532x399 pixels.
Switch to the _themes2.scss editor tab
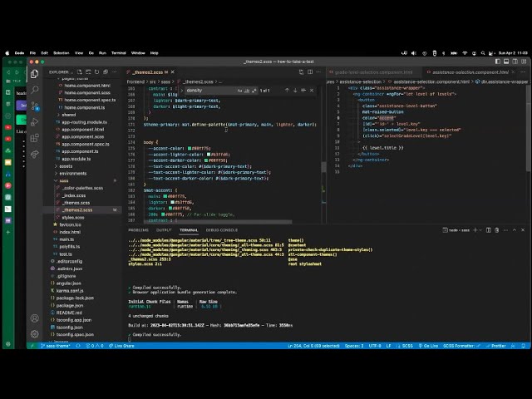click(150, 72)
